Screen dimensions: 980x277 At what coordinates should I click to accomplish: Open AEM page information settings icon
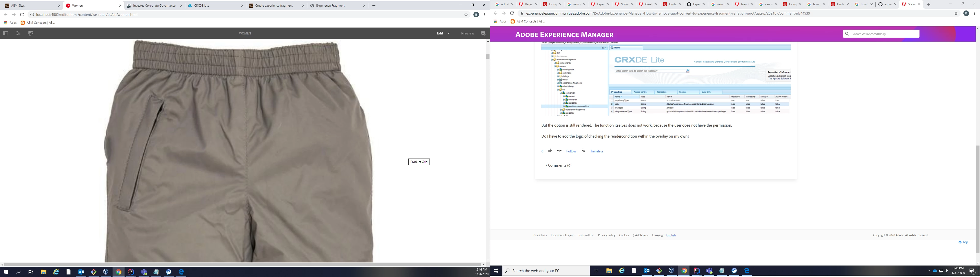pyautogui.click(x=18, y=33)
